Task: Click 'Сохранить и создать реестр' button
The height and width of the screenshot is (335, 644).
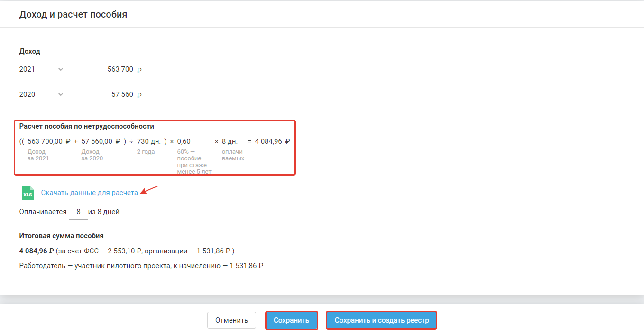Action: (x=382, y=320)
